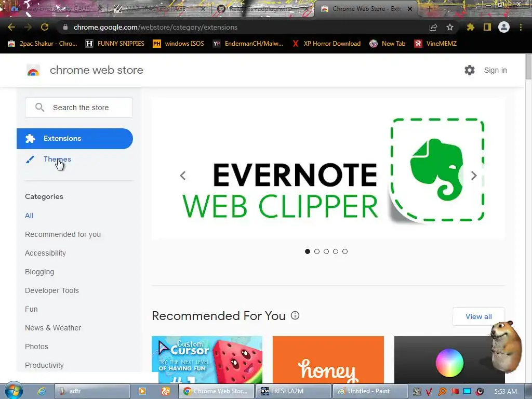Viewport: 532px width, 399px height.
Task: Open the VineMEMZ bookmark
Action: [436, 44]
